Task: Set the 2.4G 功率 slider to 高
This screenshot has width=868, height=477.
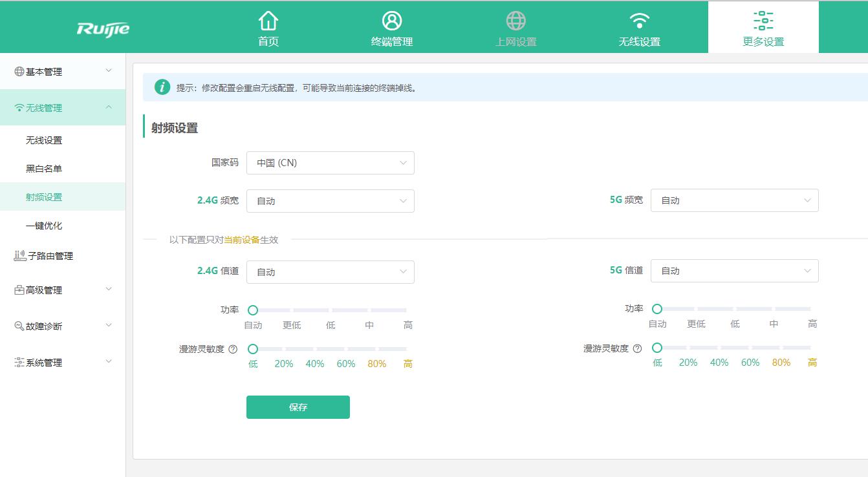Action: click(407, 310)
